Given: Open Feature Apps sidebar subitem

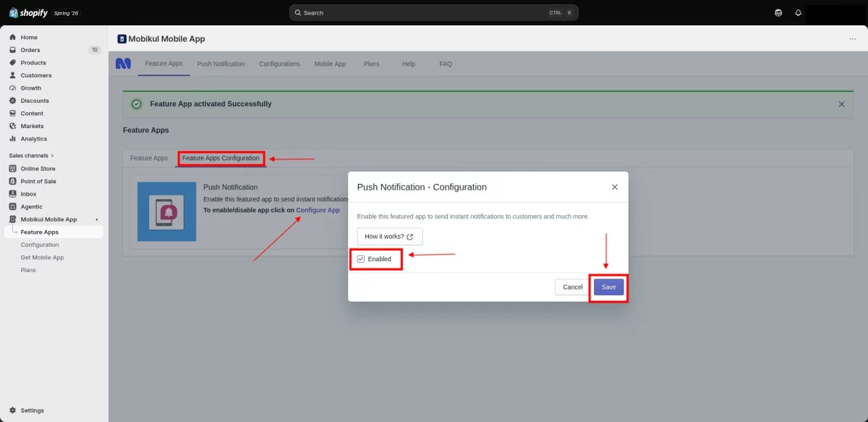Looking at the screenshot, I should [x=54, y=232].
